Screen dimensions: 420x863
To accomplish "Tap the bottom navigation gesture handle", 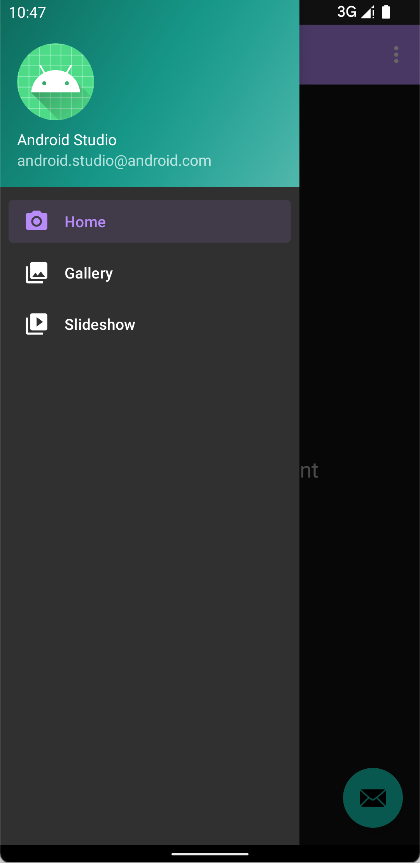I will (x=210, y=854).
